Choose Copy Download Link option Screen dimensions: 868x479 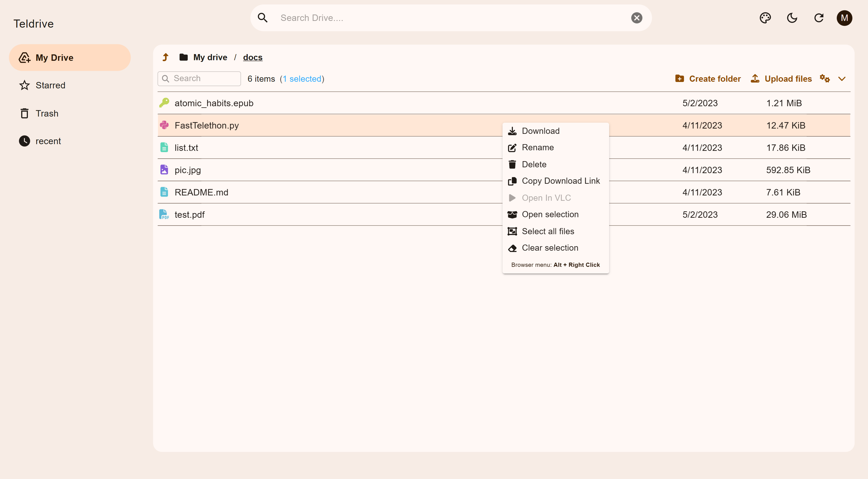560,181
